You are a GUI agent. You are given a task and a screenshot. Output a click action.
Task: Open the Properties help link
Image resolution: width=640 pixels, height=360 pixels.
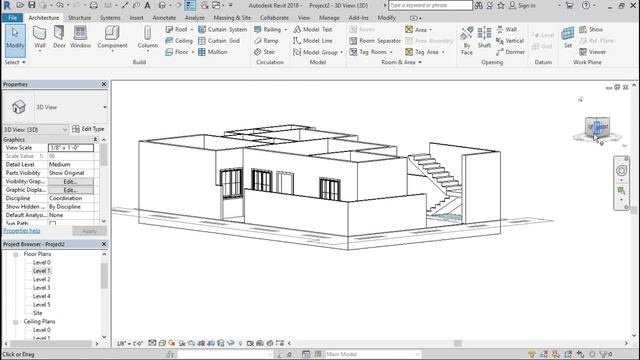tap(22, 231)
